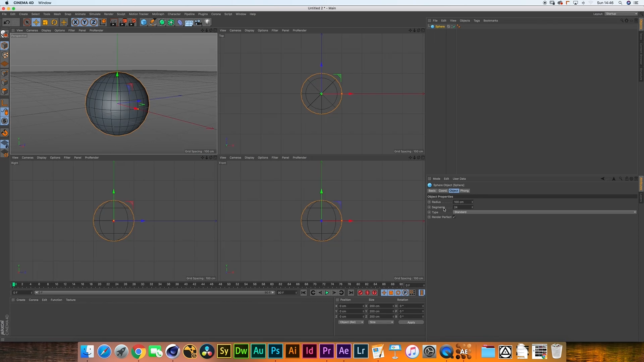This screenshot has height=362, width=644.
Task: Open Edit Render Settings icon
Action: 132,22
